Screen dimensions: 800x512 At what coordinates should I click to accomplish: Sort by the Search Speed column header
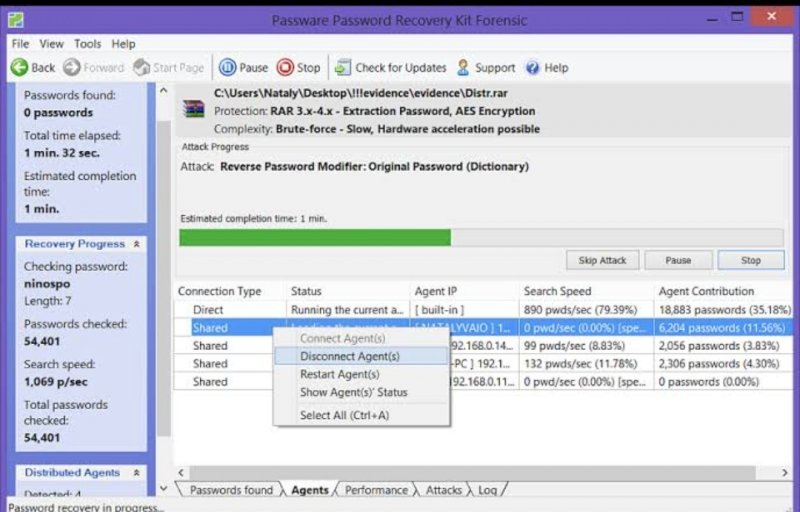click(x=586, y=291)
